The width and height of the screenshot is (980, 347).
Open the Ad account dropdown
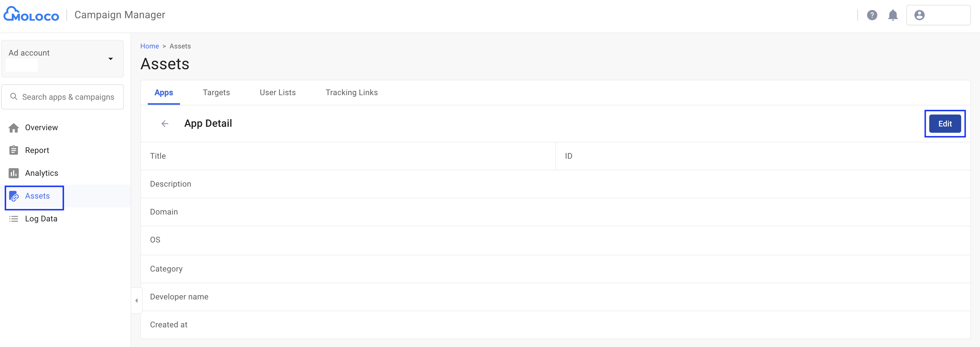(x=110, y=58)
